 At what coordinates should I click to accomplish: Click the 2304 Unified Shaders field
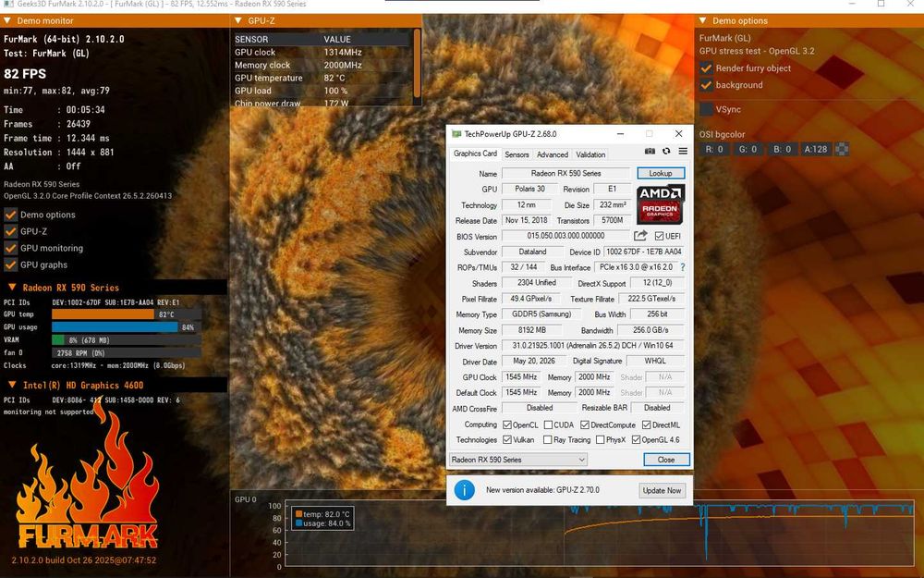pyautogui.click(x=536, y=283)
